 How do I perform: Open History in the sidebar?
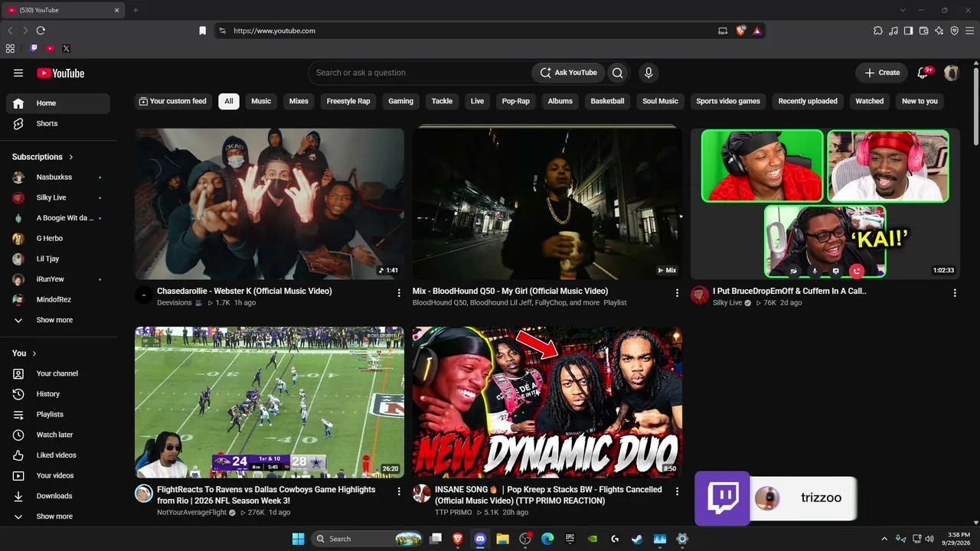(x=58, y=394)
